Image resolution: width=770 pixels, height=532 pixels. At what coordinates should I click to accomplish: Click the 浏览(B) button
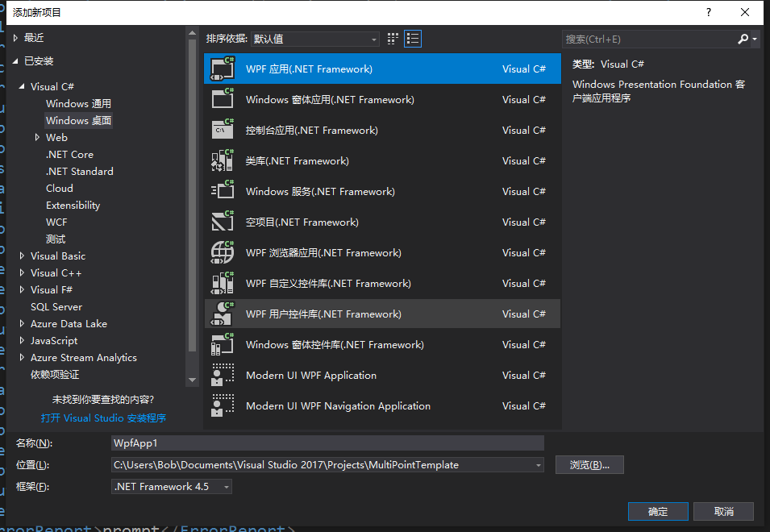pos(589,464)
